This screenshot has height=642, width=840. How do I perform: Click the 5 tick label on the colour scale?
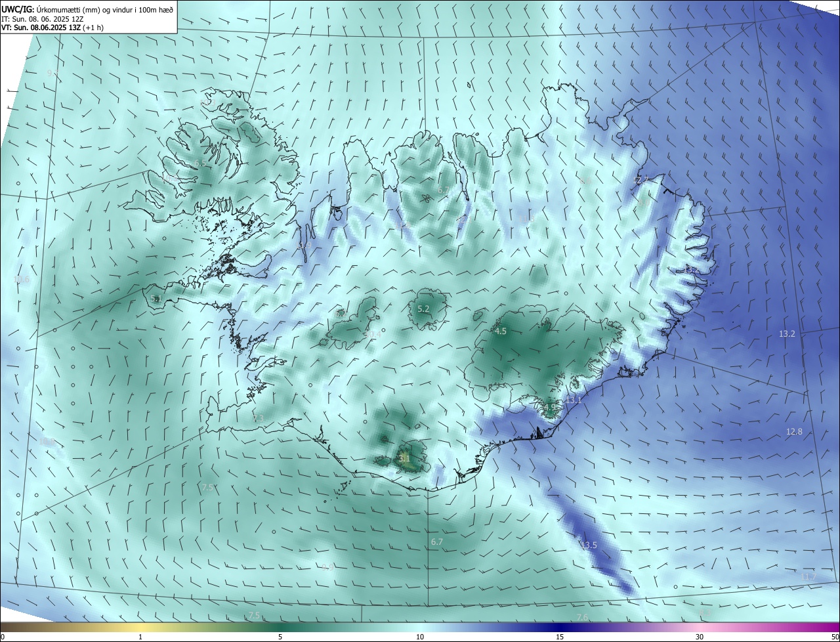click(x=280, y=637)
